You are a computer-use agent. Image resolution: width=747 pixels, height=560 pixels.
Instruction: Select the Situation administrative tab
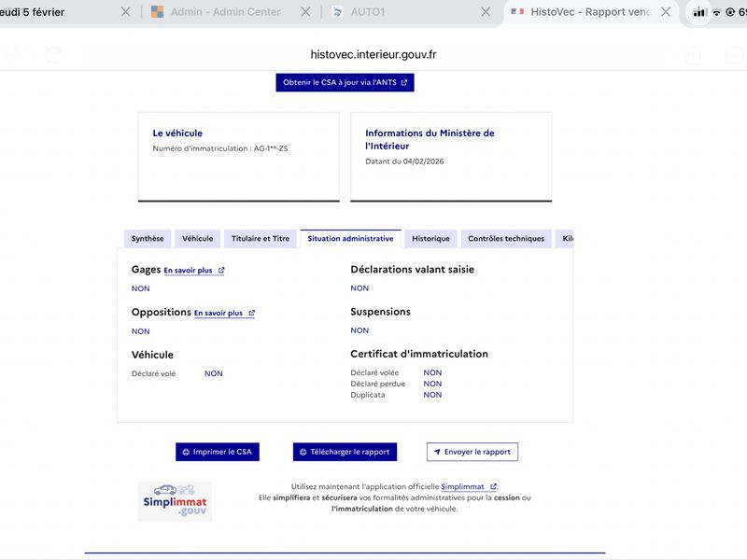(x=351, y=239)
